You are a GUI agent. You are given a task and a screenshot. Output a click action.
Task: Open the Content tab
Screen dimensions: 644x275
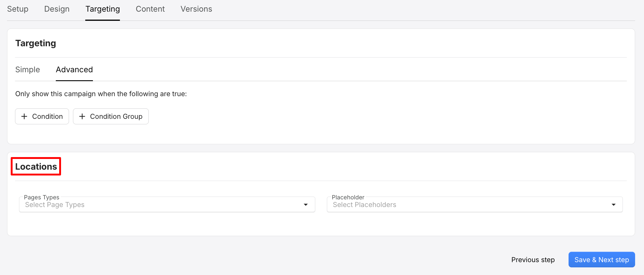tap(150, 9)
